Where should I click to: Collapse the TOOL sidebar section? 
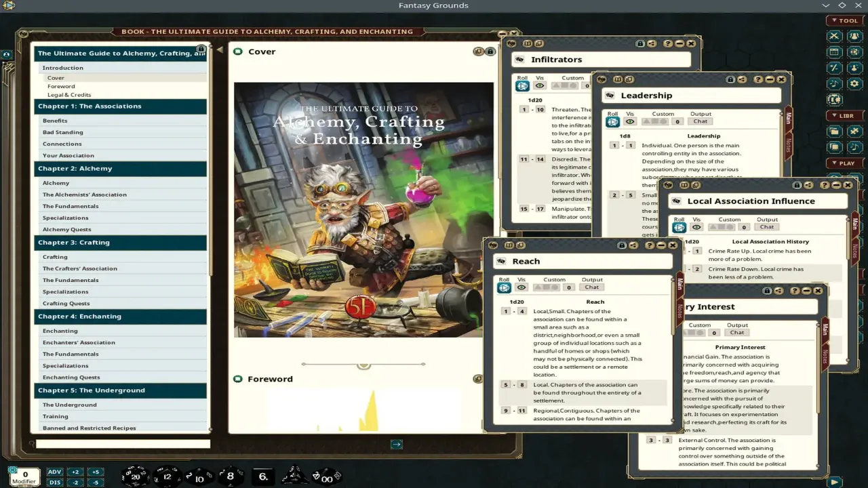(844, 20)
